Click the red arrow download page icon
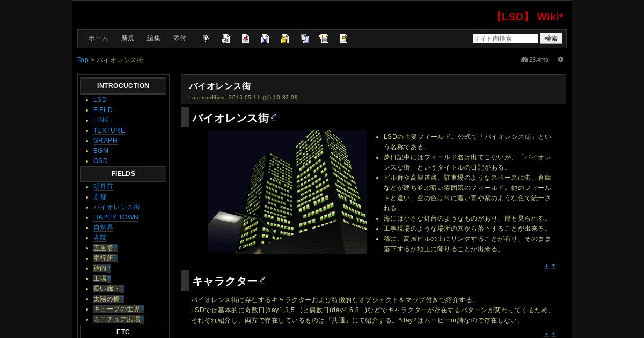This screenshot has width=644, height=338. point(245,39)
